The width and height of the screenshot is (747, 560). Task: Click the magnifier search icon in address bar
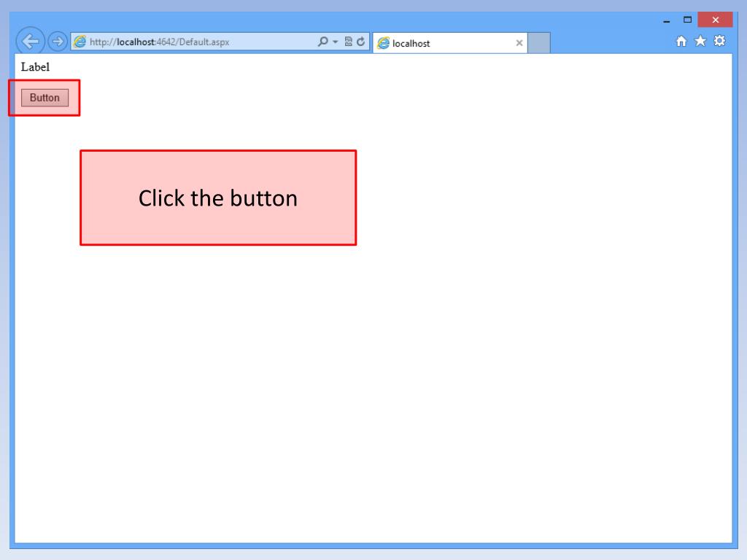pos(323,42)
